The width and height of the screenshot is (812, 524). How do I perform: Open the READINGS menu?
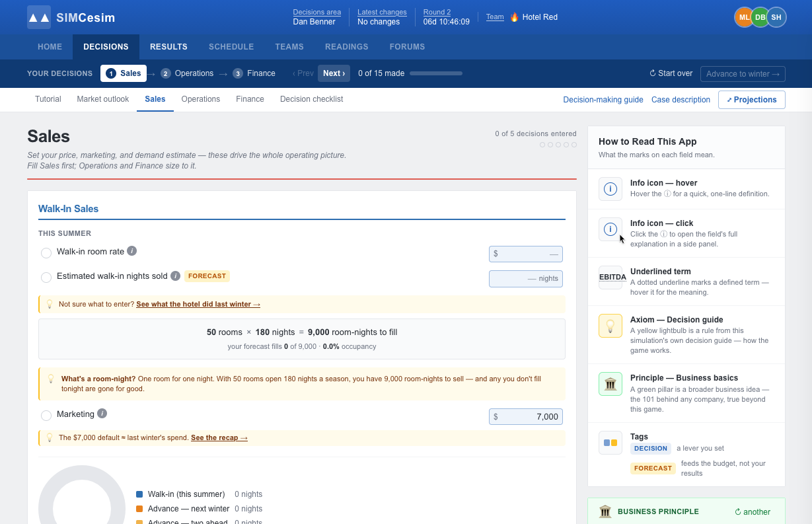tap(347, 47)
